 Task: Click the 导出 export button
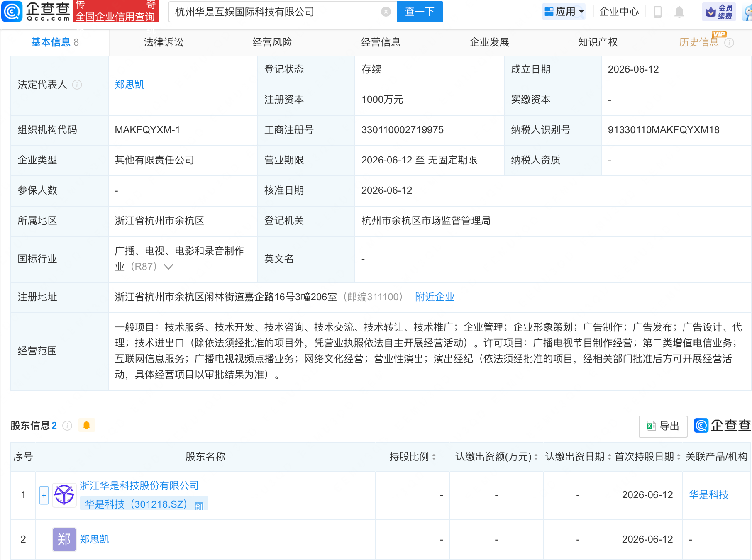coord(663,426)
